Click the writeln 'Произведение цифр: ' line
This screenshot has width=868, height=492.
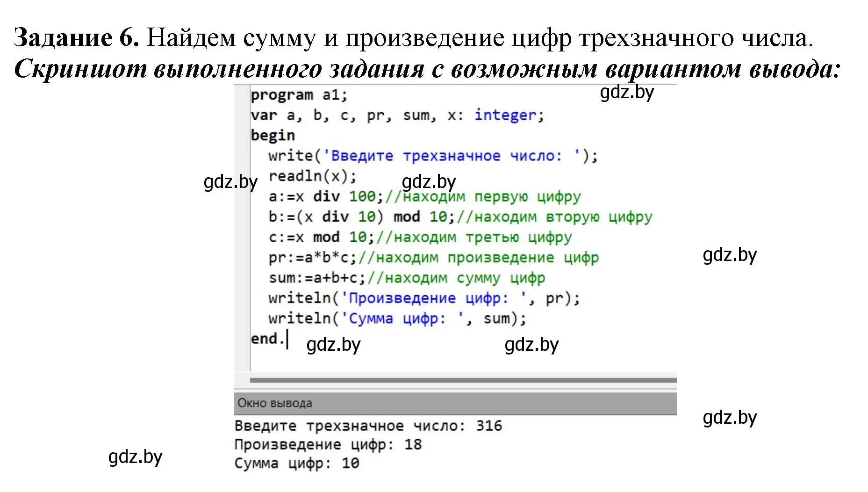[424, 298]
